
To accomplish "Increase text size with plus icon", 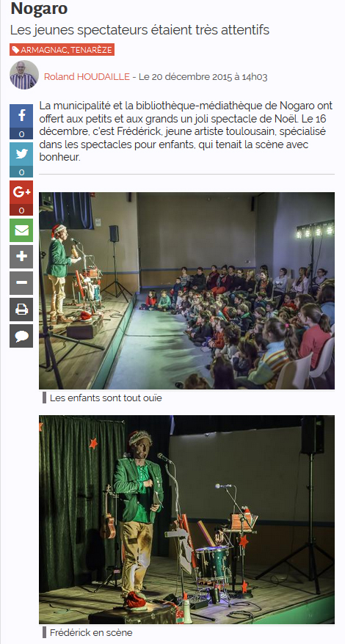I will pyautogui.click(x=21, y=257).
